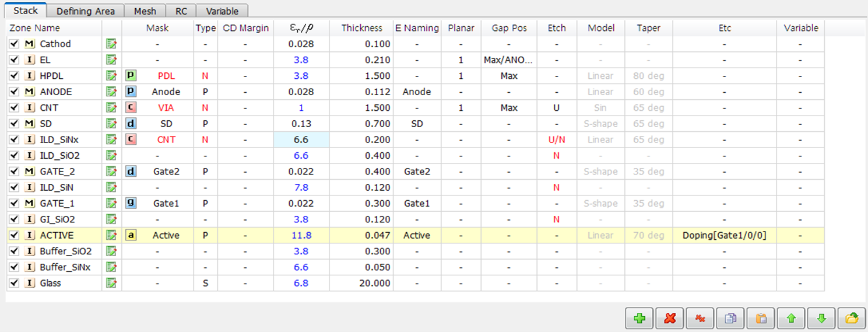Toggle the Glass layer checkbox
Image resolution: width=868 pixels, height=332 pixels.
click(x=15, y=283)
